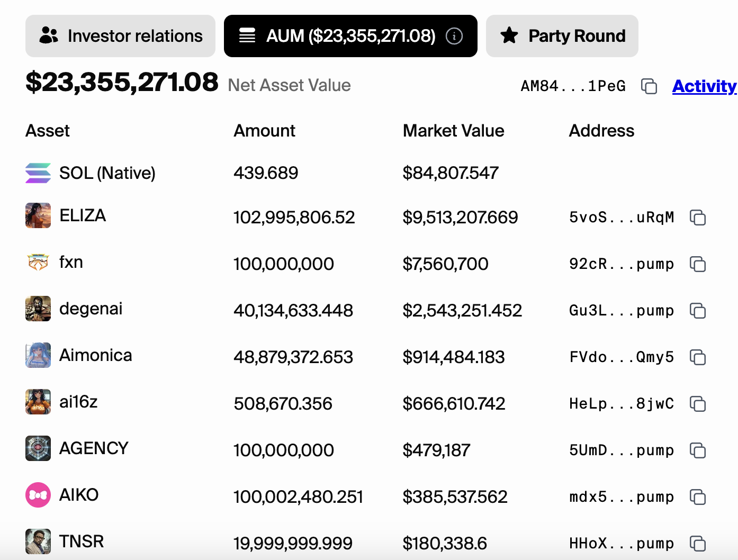Click the degenai token name
Image resolution: width=738 pixels, height=560 pixels.
(91, 309)
